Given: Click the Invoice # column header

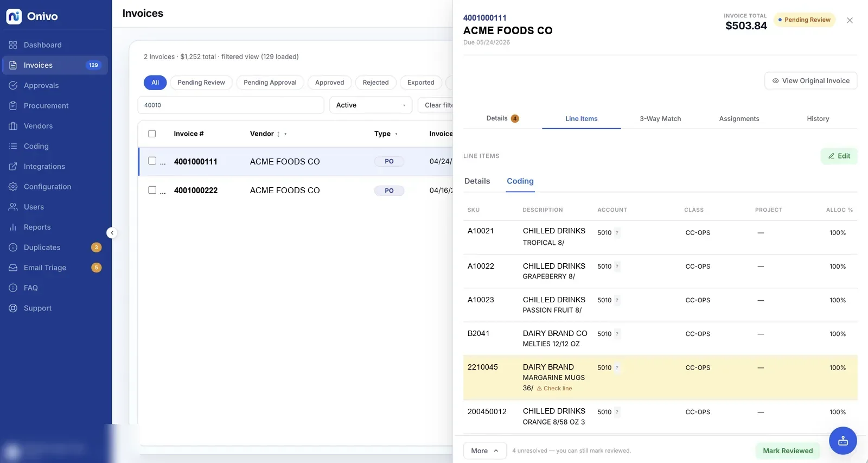Looking at the screenshot, I should click(x=189, y=134).
